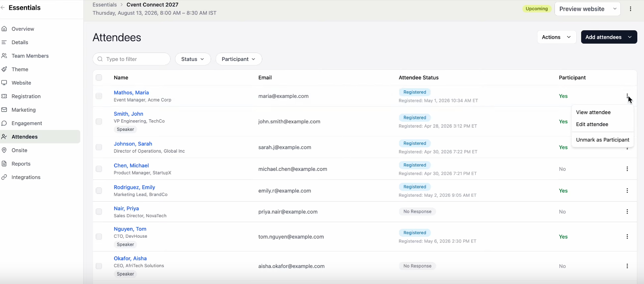This screenshot has height=284, width=644.
Task: Open the Mathos, Maria attendee link
Action: 131,93
